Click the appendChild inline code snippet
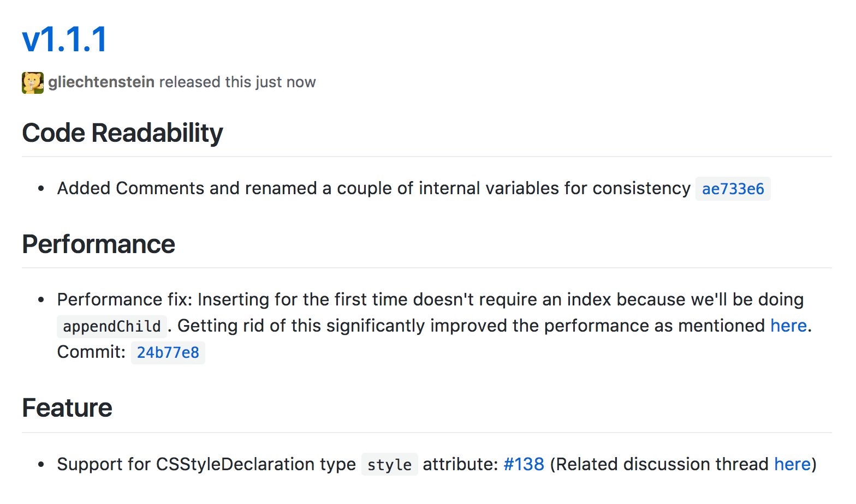The height and width of the screenshot is (504, 856). coord(112,326)
